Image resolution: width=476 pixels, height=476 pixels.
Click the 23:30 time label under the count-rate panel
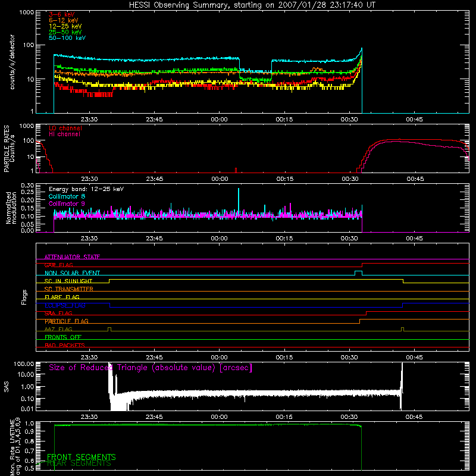coord(89,120)
